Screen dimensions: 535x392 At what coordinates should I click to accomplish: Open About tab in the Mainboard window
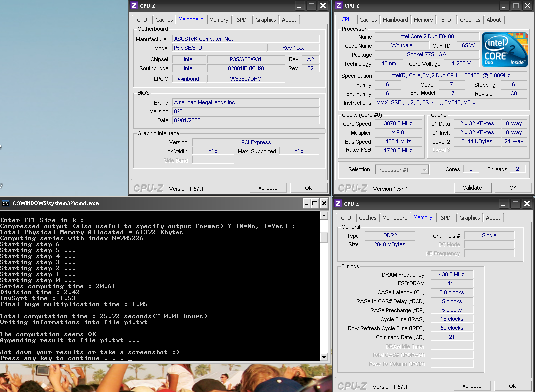(x=289, y=20)
